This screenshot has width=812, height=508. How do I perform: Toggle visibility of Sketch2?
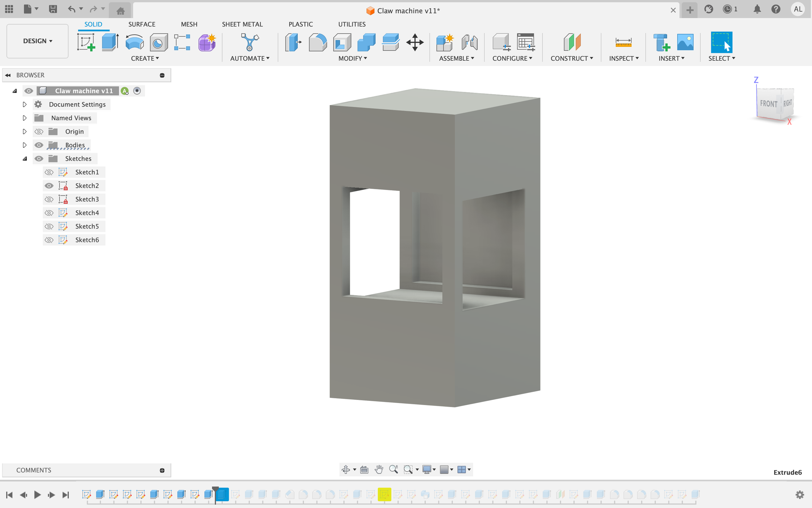[x=49, y=186]
